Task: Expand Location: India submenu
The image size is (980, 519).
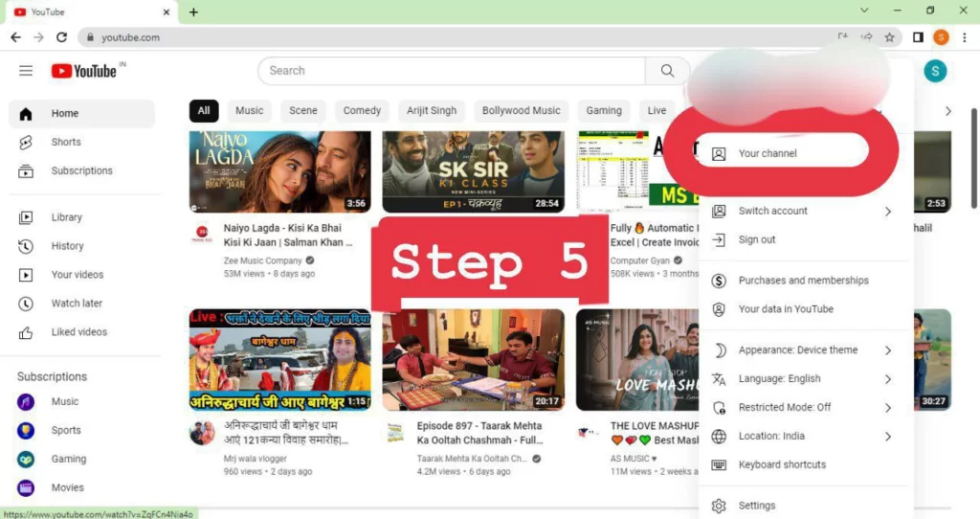Action: pyautogui.click(x=804, y=437)
